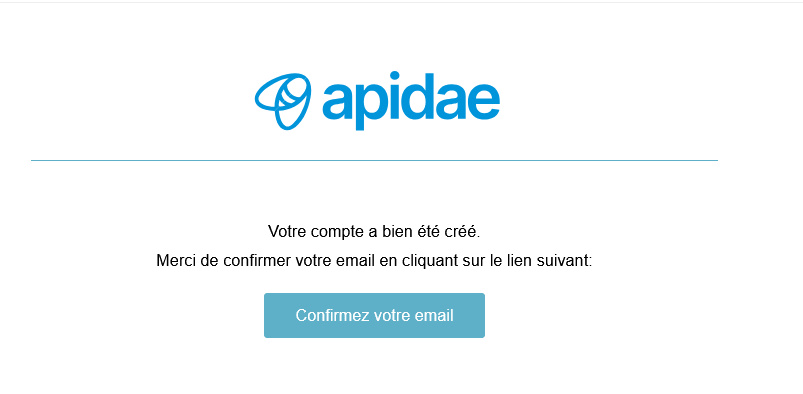Click the Merci de confirmer instruction line

(374, 261)
